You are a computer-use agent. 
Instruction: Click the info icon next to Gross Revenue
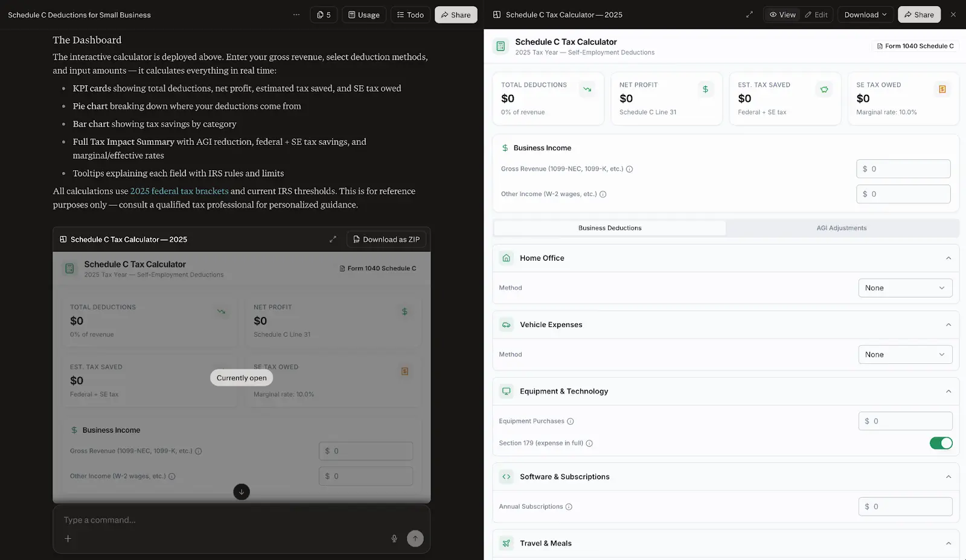click(x=629, y=169)
